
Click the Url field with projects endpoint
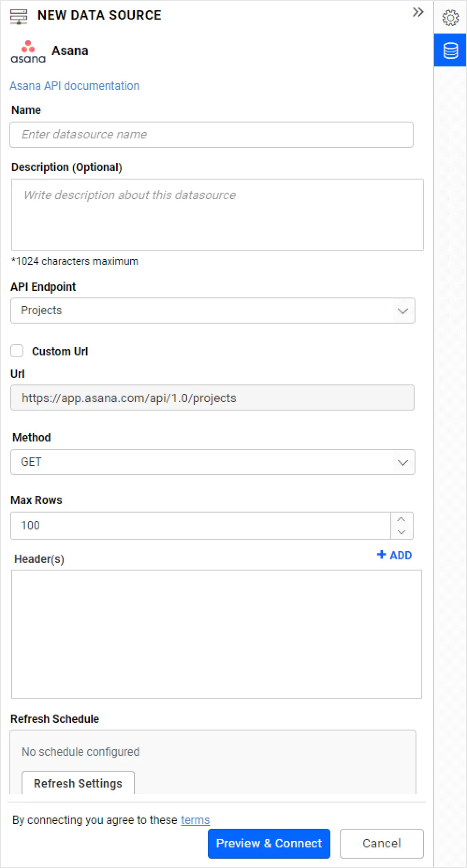pyautogui.click(x=212, y=398)
